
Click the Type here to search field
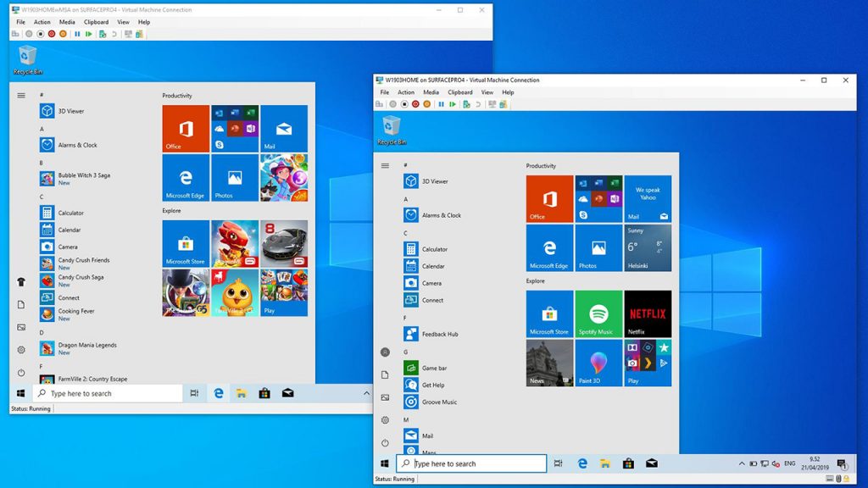pyautogui.click(x=471, y=463)
